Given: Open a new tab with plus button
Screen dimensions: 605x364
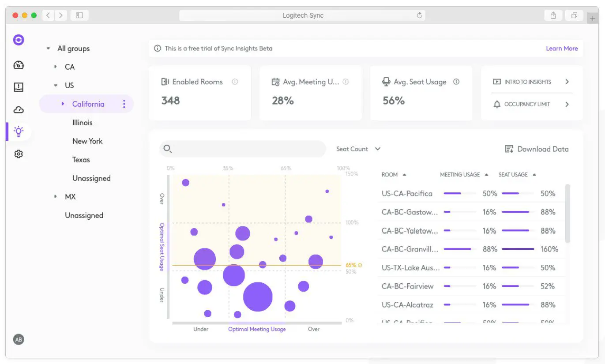Looking at the screenshot, I should point(593,18).
